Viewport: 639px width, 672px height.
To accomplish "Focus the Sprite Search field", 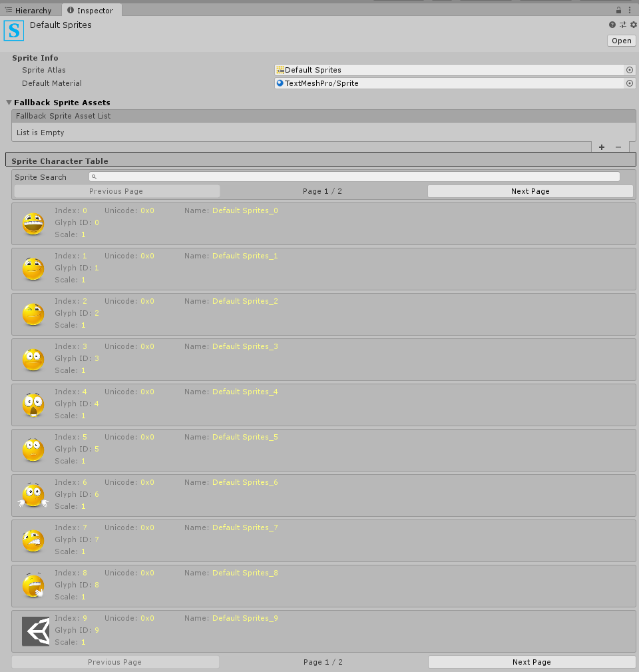I will click(354, 176).
